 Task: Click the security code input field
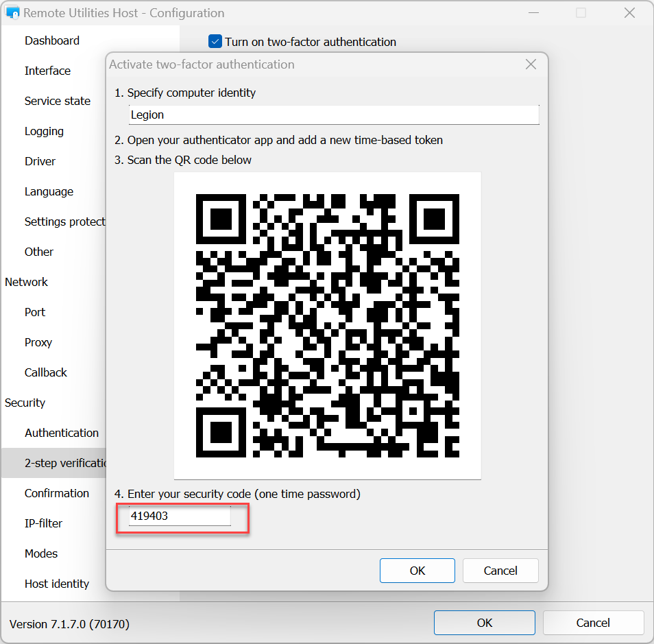pyautogui.click(x=180, y=516)
